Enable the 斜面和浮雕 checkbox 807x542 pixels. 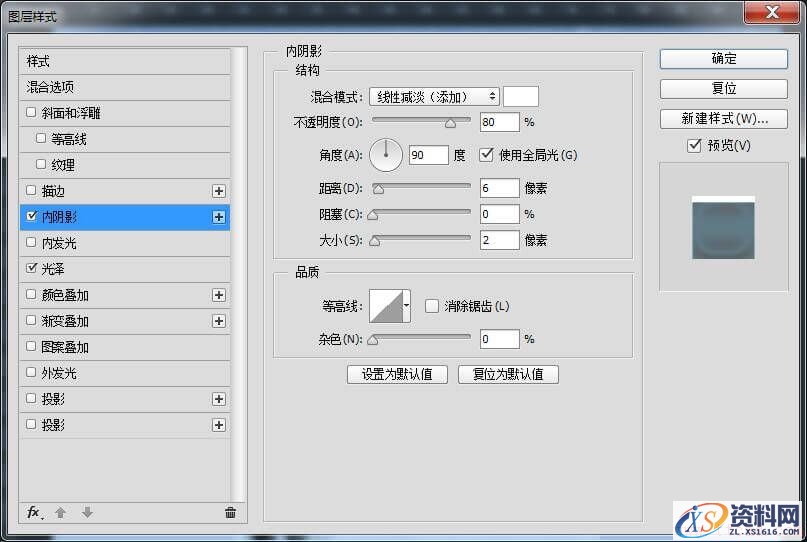[31, 112]
